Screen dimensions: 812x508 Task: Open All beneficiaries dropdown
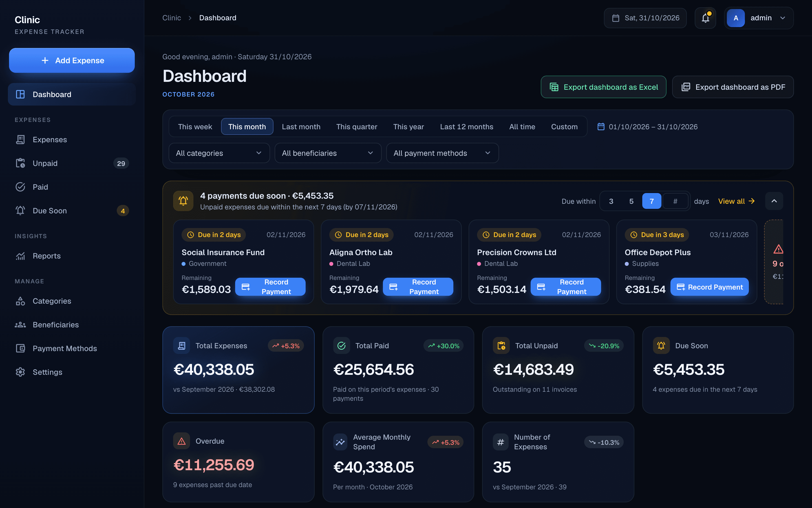click(x=328, y=153)
